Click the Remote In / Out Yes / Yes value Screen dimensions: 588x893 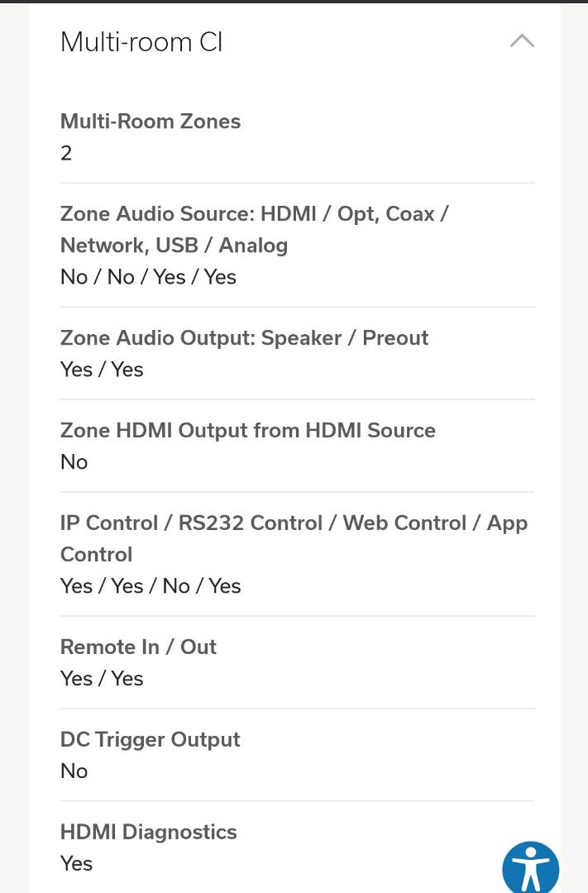click(x=102, y=679)
